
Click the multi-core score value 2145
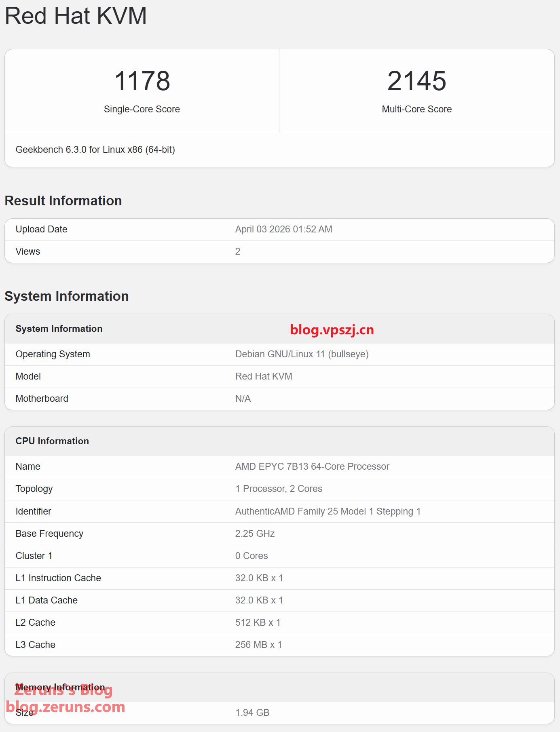416,81
